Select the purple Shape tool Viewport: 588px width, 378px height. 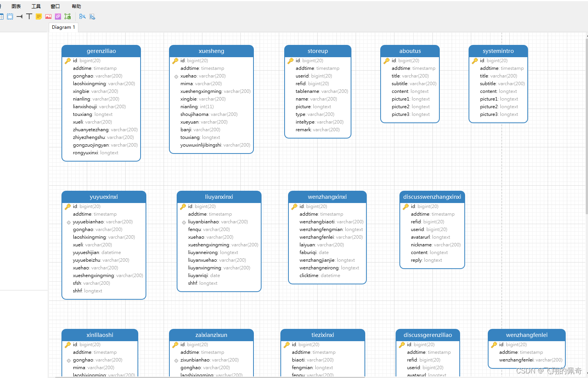coord(58,16)
